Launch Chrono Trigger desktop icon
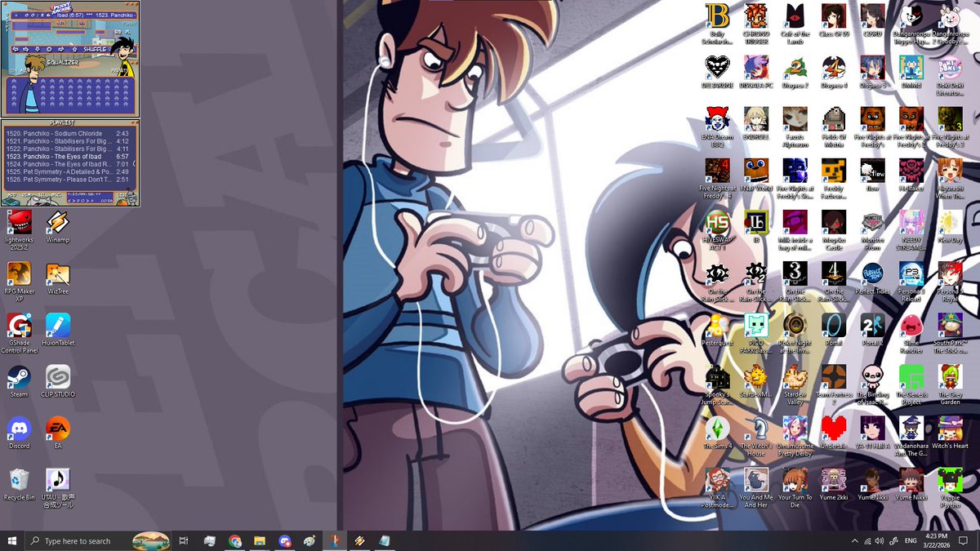Screen dimensions: 980x551 [756, 24]
